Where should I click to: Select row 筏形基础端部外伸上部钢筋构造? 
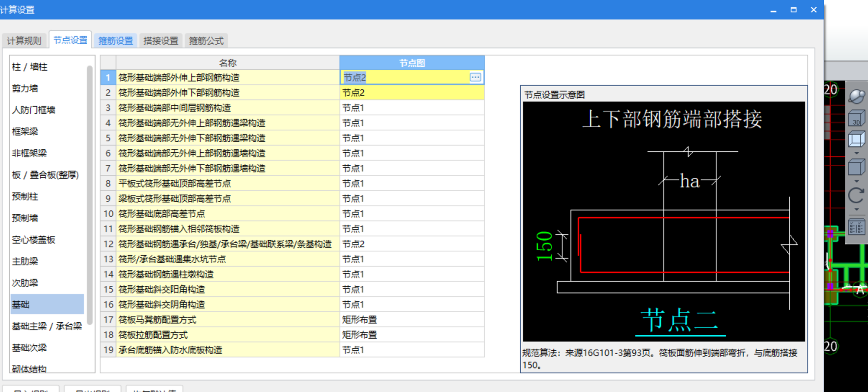[227, 77]
